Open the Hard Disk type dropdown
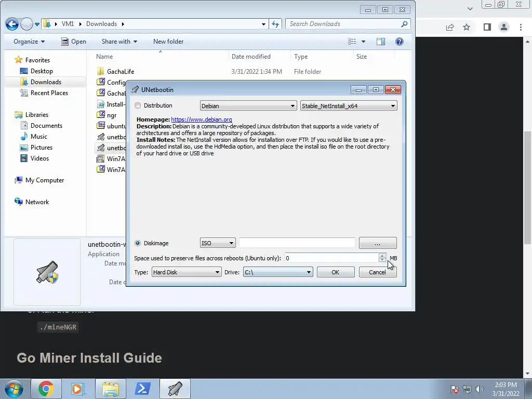Viewport: 532px width, 399px height. 187,272
